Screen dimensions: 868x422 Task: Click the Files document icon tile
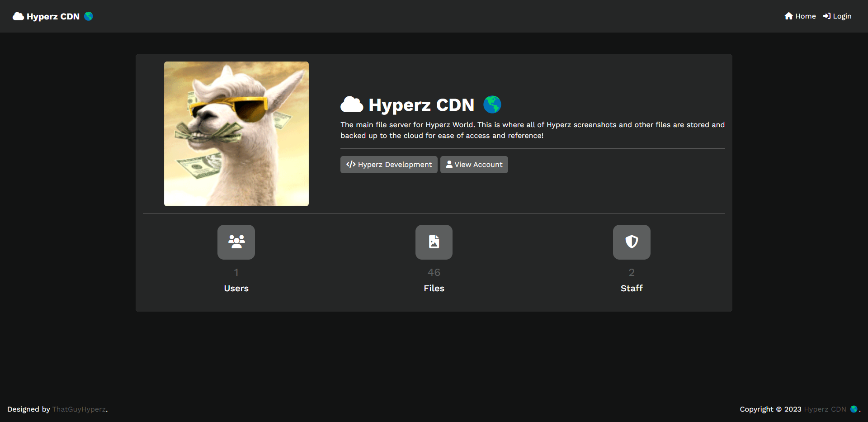click(x=434, y=242)
